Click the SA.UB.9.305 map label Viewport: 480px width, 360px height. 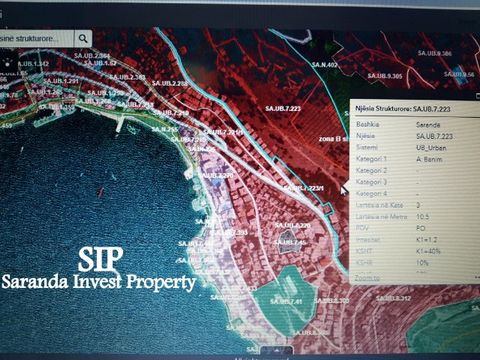[385, 76]
